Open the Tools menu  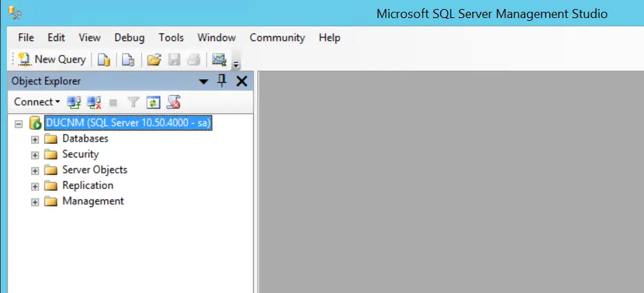point(171,37)
